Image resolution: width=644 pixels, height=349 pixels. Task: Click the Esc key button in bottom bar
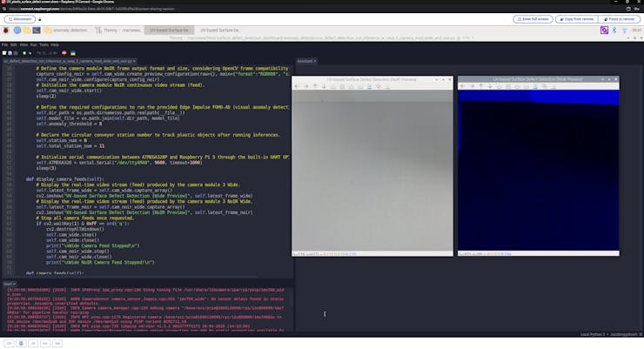pos(45,343)
